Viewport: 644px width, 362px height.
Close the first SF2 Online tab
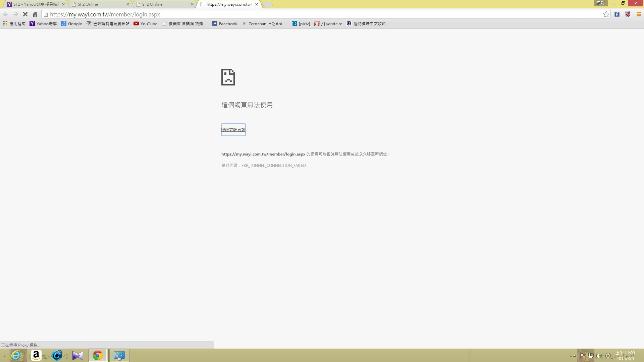pos(127,4)
